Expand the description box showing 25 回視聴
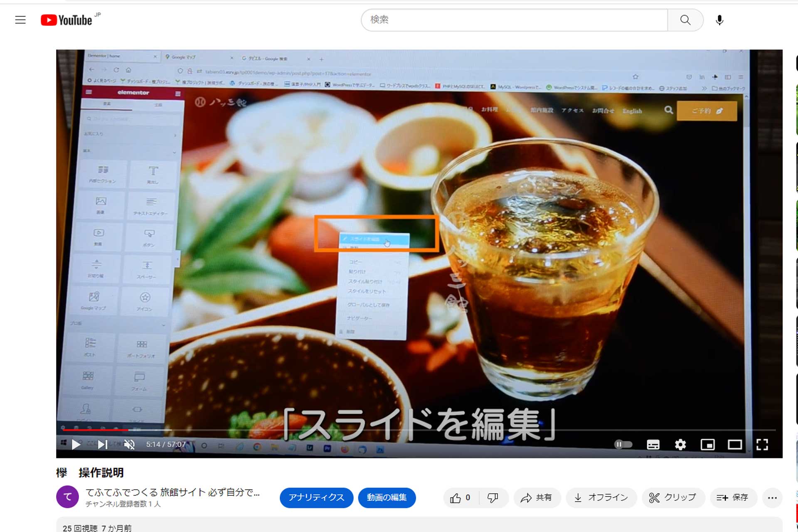 [419, 525]
